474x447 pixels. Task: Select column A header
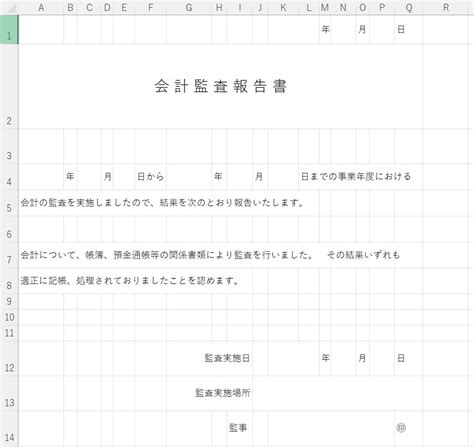(41, 7)
